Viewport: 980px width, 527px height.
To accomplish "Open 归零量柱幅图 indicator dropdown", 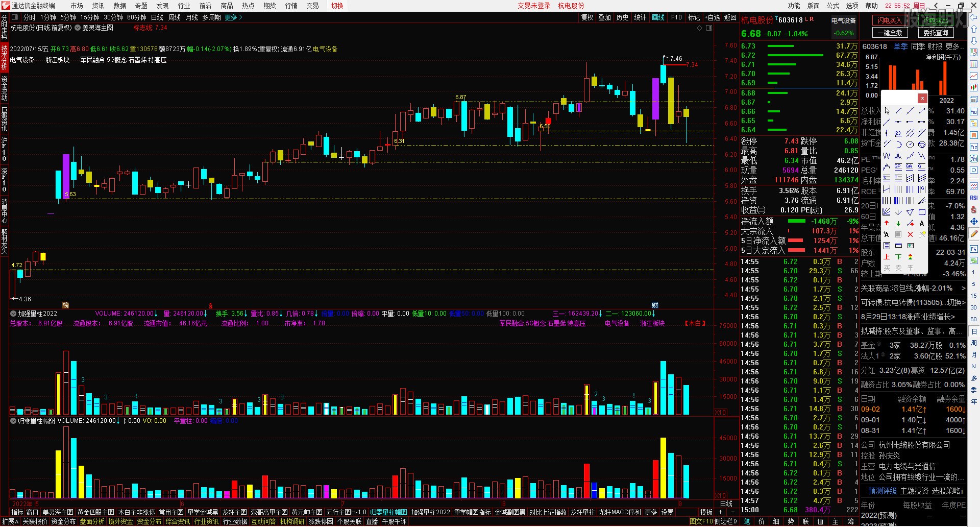I will (x=13, y=421).
